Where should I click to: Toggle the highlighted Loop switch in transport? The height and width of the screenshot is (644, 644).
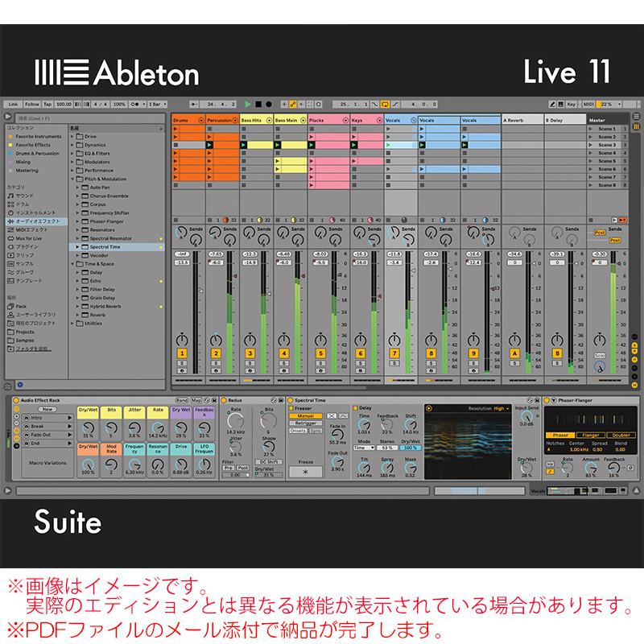pos(385,105)
